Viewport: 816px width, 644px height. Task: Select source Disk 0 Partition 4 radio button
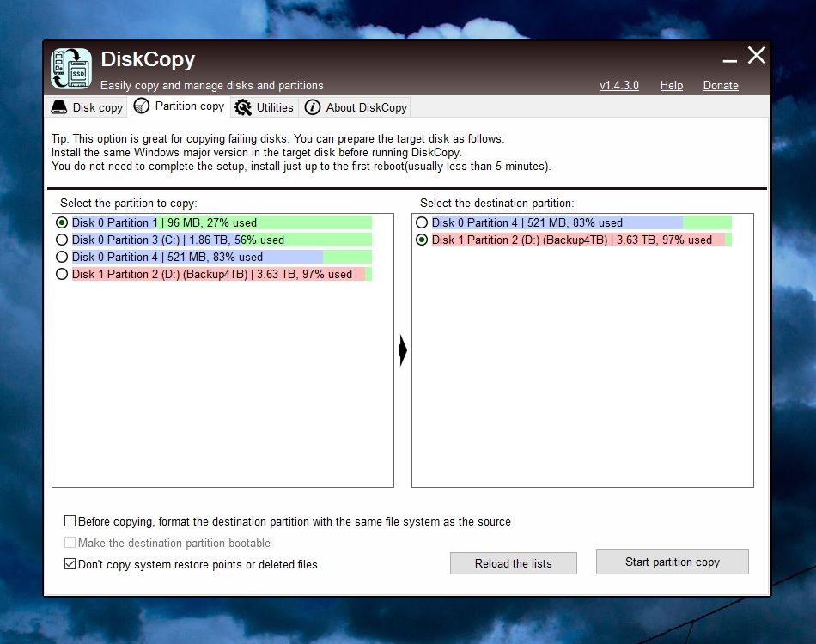pyautogui.click(x=62, y=257)
